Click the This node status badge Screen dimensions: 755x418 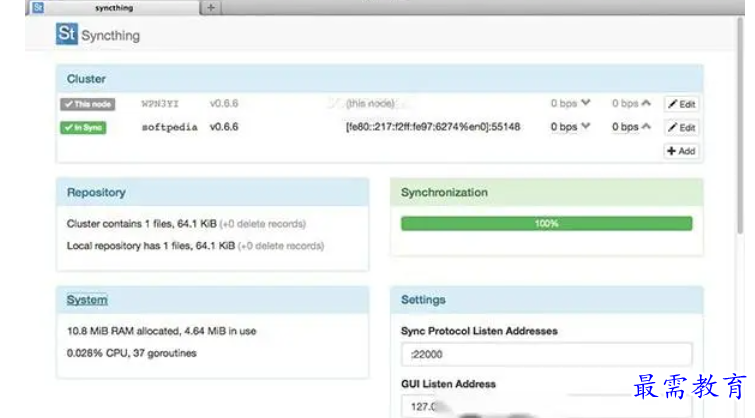(88, 104)
